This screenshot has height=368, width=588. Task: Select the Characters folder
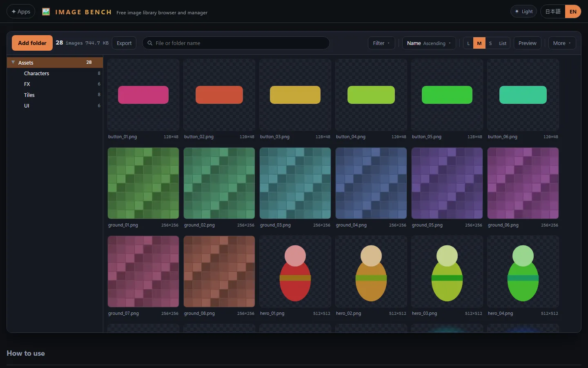pyautogui.click(x=55, y=73)
